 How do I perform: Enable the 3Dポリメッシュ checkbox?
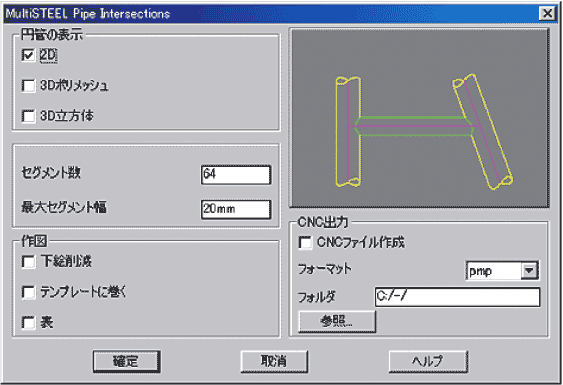28,86
